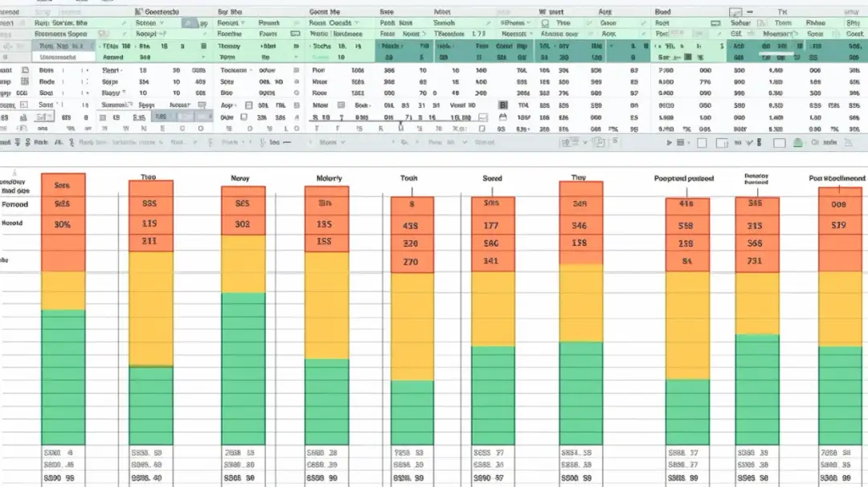
Task: Select the Boed header tab
Action: (x=662, y=12)
